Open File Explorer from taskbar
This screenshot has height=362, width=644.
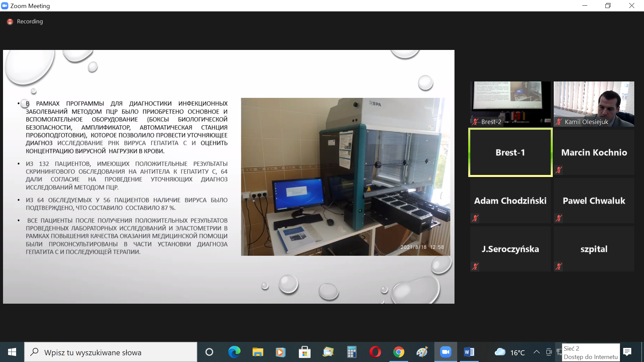[x=258, y=352]
